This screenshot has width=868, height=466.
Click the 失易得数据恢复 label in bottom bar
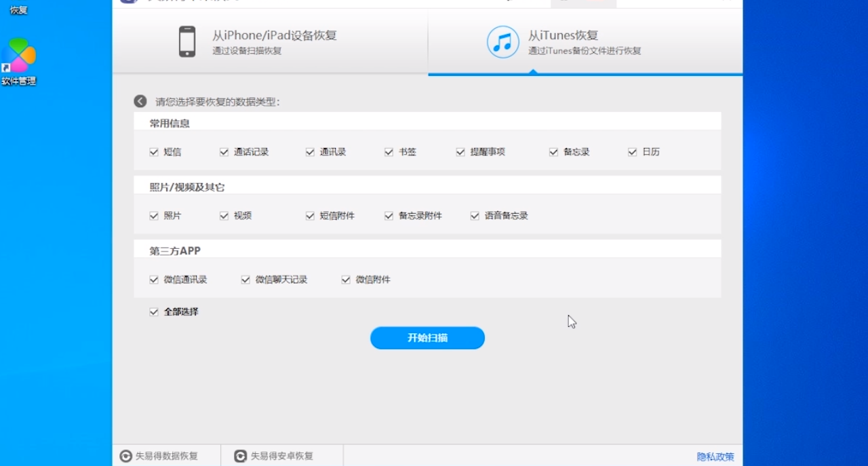[x=167, y=456]
